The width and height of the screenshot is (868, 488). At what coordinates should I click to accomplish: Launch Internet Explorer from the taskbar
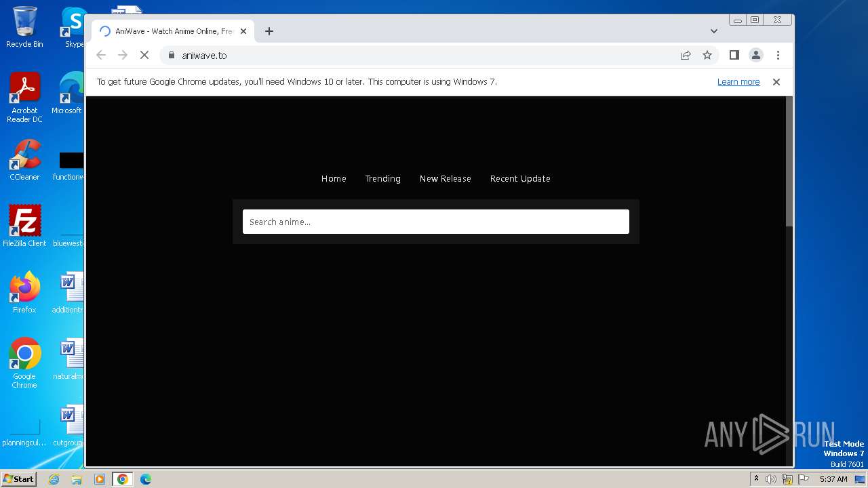pyautogui.click(x=54, y=479)
